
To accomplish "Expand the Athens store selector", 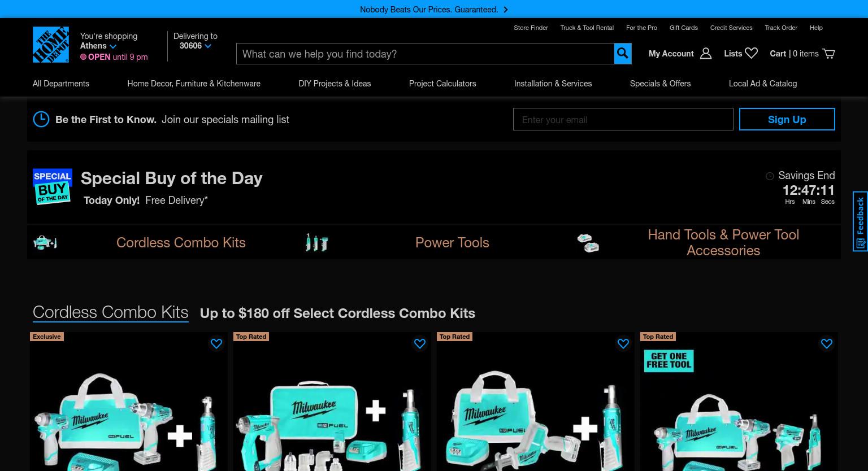I will tap(98, 46).
